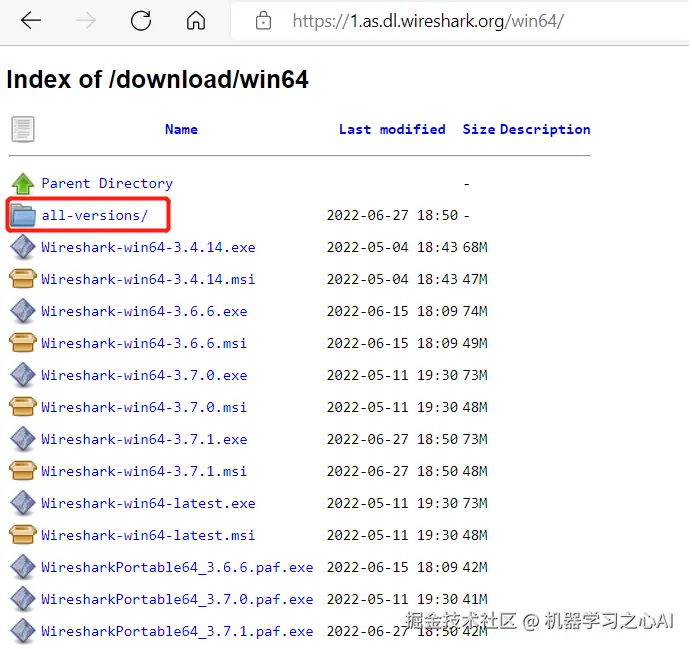Download WiresharkPortable64_3.7.1.paf.exe
Viewport: 692px width, 649px height.
tap(177, 631)
